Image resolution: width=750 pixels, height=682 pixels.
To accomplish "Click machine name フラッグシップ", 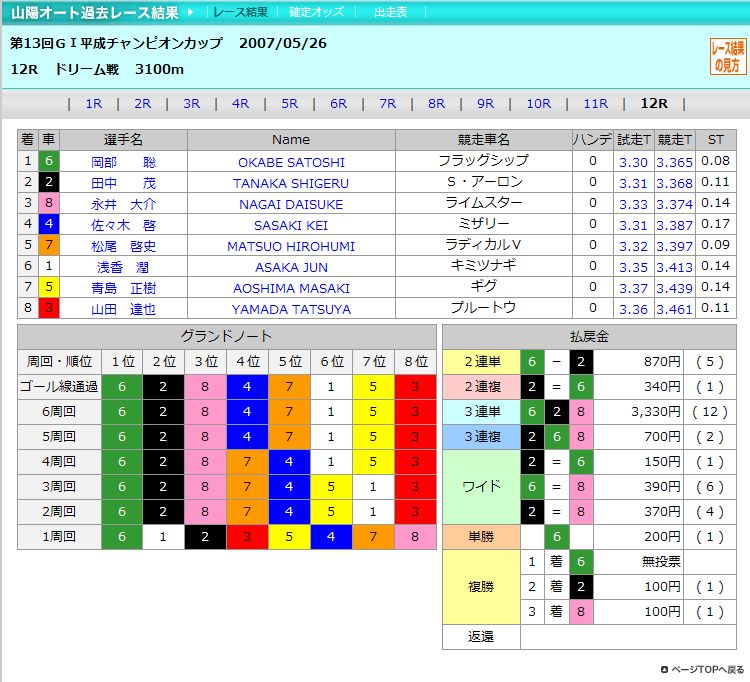I will click(484, 161).
